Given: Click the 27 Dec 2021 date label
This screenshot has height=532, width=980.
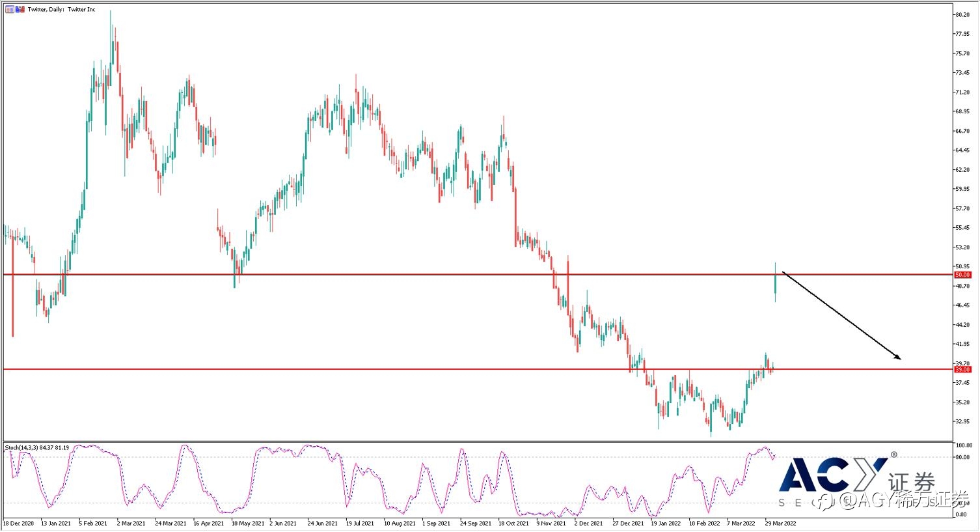Looking at the screenshot, I should click(x=628, y=523).
